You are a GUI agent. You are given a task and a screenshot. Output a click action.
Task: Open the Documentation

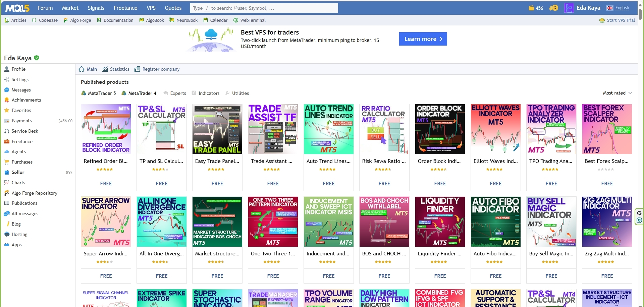(x=118, y=20)
